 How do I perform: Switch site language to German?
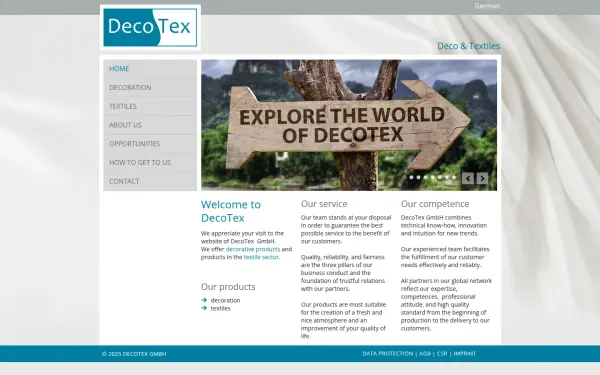(x=487, y=6)
